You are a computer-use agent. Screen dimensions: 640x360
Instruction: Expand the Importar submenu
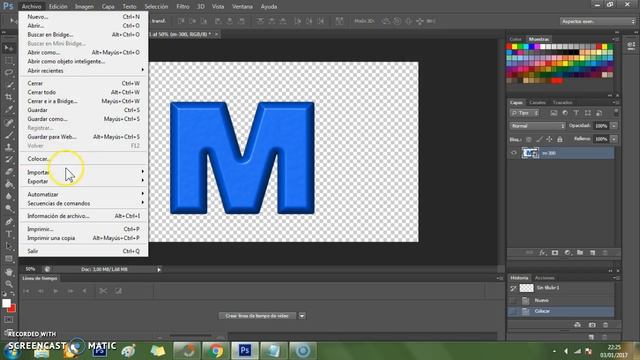tap(83, 172)
